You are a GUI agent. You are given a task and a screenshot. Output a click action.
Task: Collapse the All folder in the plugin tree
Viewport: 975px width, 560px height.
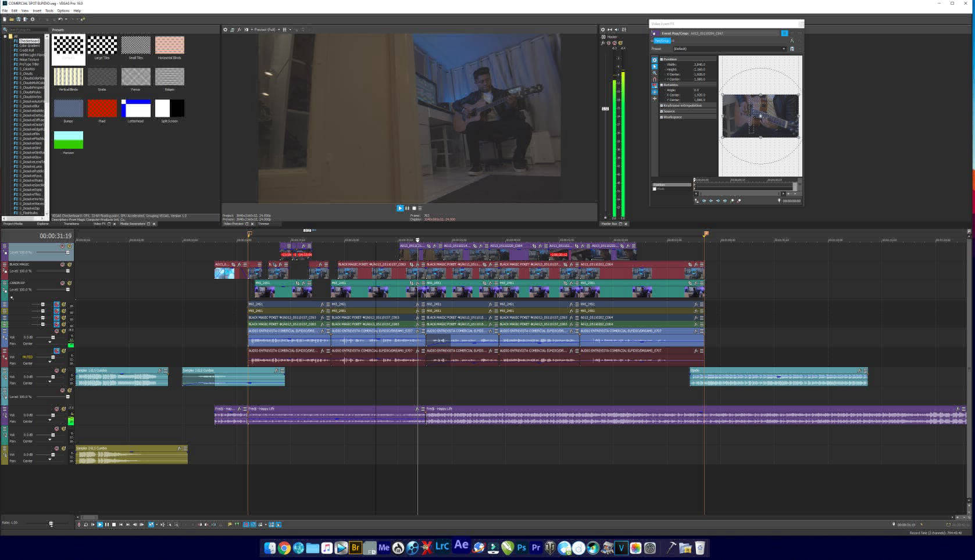click(5, 37)
